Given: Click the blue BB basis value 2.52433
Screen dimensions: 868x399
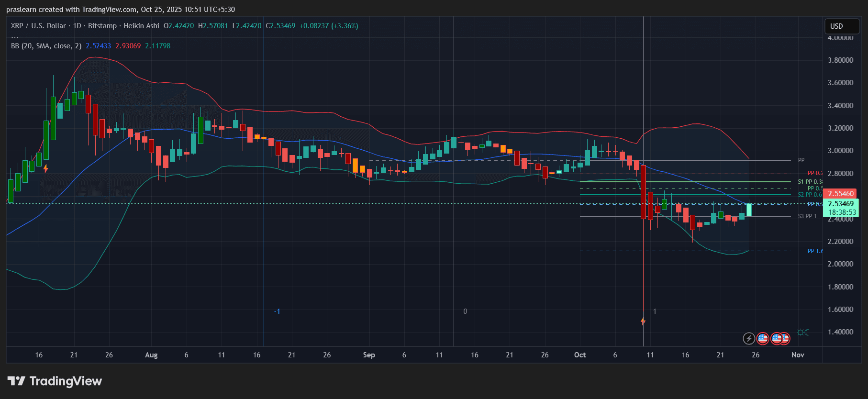Looking at the screenshot, I should click(x=98, y=46).
